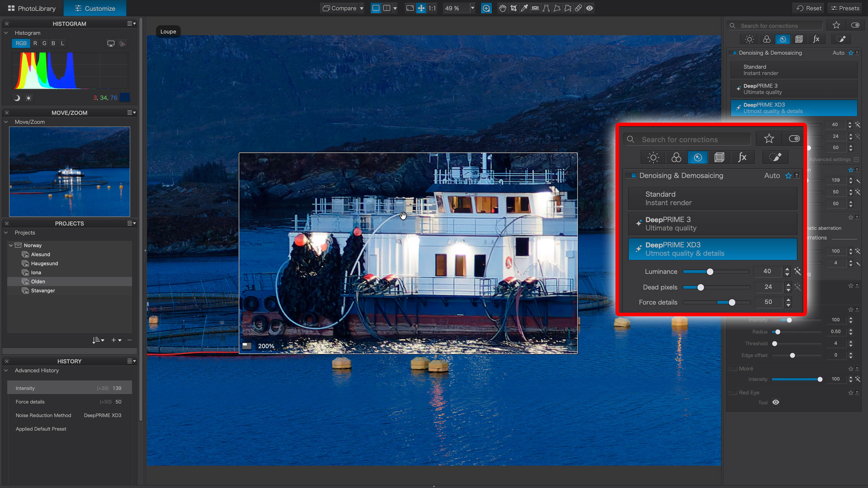
Task: Collapse the Projects section chevron
Action: (6, 233)
